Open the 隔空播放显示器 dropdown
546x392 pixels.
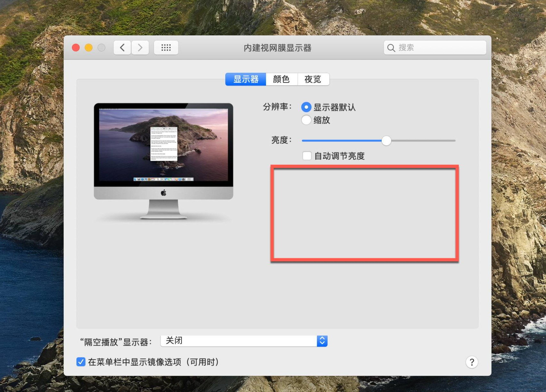tap(243, 341)
